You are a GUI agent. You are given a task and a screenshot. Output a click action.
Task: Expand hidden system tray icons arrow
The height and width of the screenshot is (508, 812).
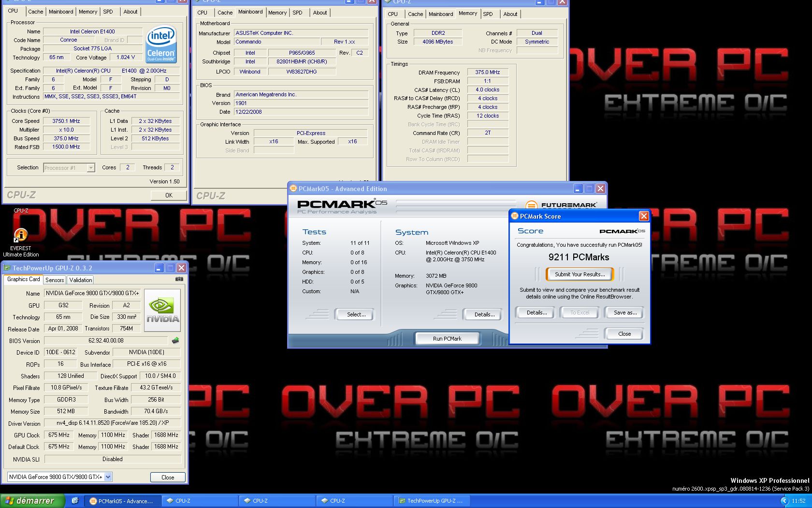[784, 501]
